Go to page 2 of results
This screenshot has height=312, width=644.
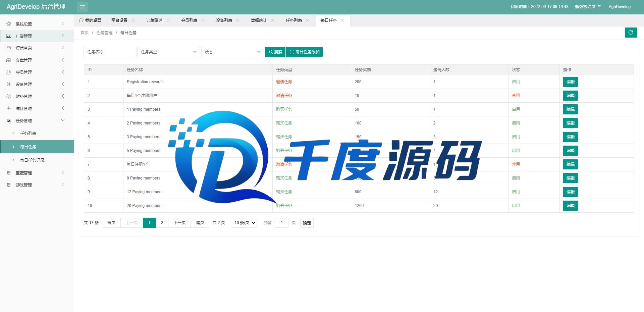[x=162, y=223]
